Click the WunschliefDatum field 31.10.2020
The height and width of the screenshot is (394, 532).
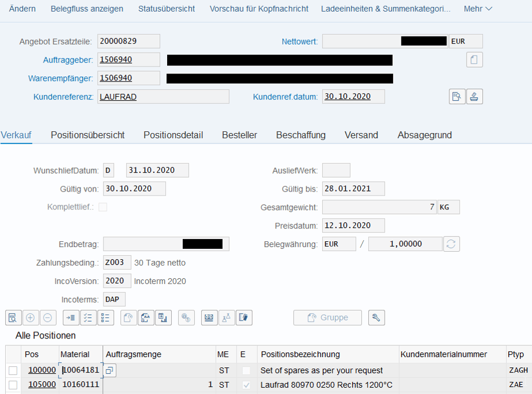(157, 170)
